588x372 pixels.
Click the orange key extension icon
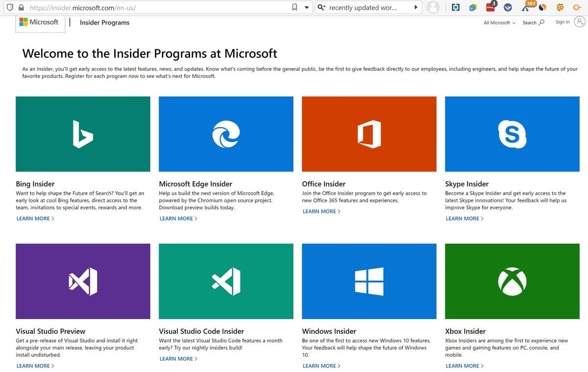coord(578,7)
